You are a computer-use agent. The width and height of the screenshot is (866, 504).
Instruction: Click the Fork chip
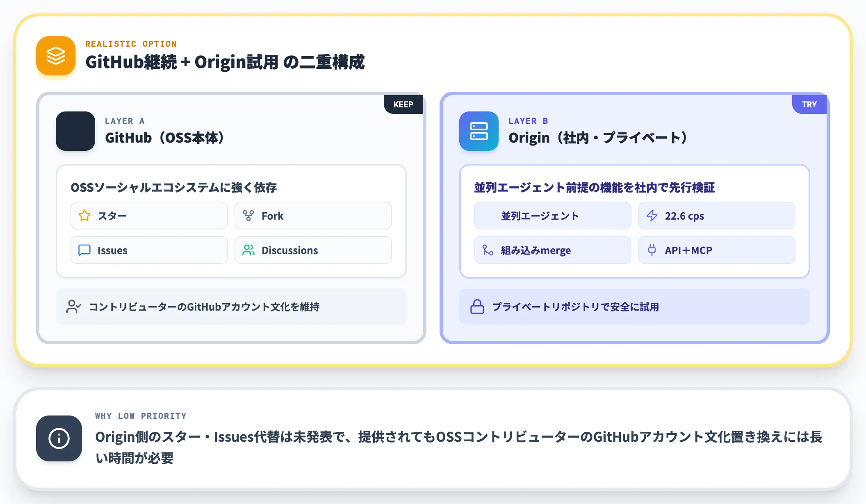click(x=313, y=216)
